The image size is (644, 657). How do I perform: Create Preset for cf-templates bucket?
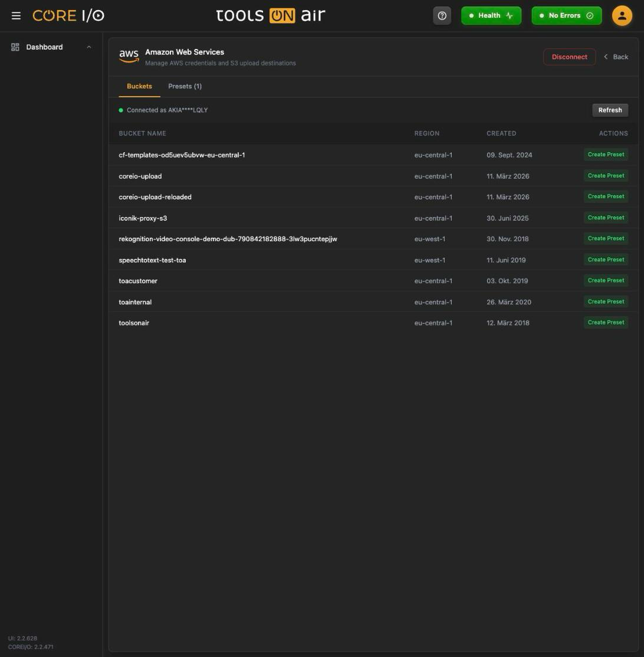(606, 154)
